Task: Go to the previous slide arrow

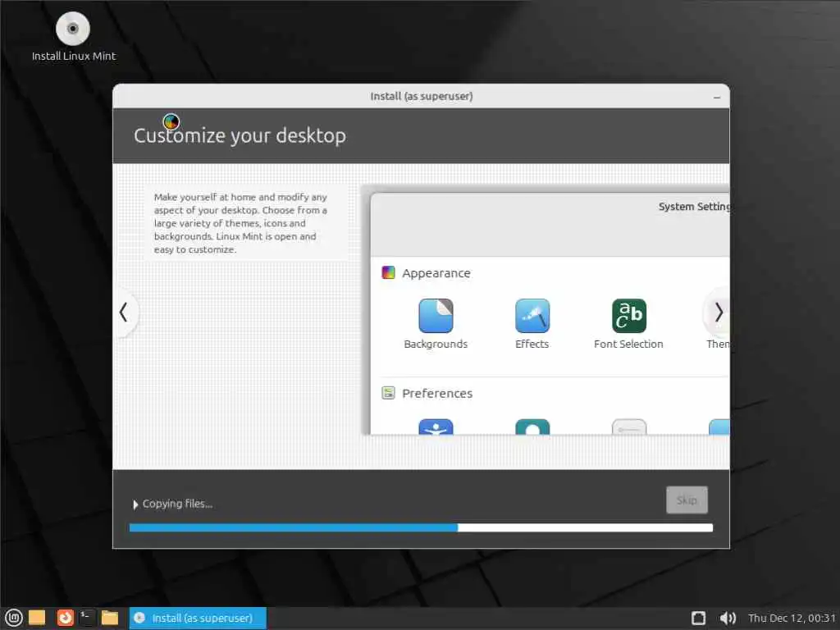Action: 124,313
